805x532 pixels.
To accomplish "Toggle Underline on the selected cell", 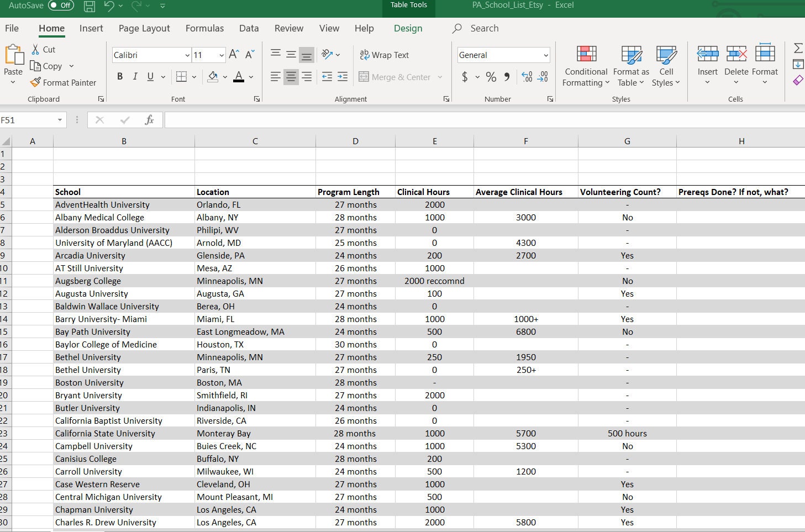I will 149,76.
